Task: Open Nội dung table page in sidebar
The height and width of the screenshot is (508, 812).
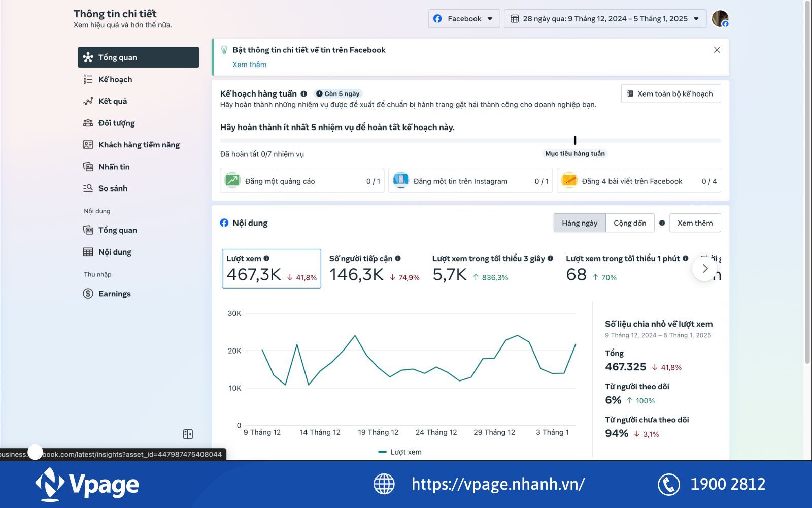Action: (139, 252)
